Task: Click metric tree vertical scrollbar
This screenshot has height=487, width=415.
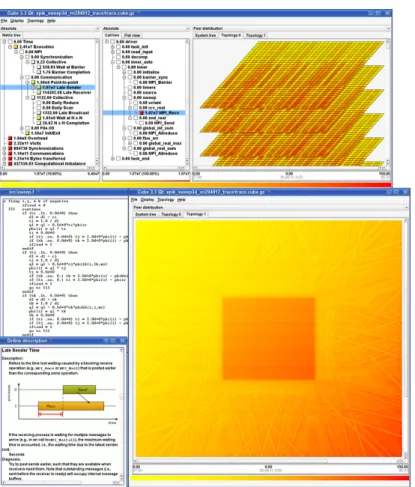Action: 97,102
